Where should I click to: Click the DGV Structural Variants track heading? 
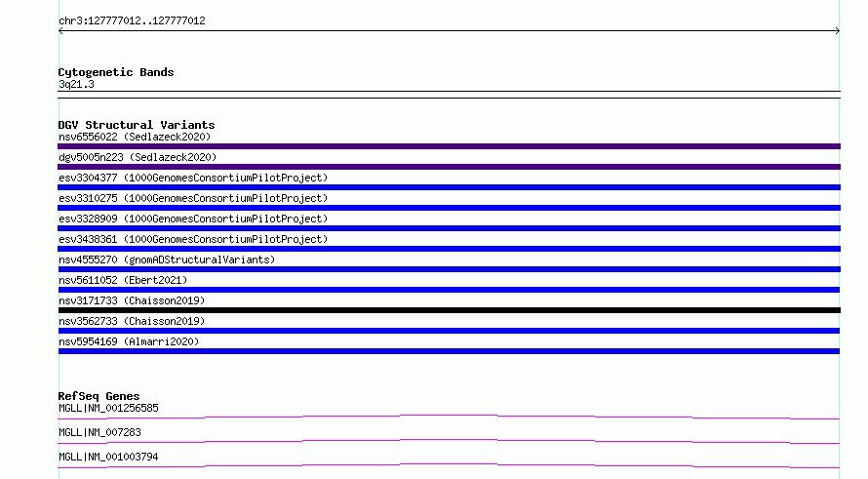(x=137, y=125)
